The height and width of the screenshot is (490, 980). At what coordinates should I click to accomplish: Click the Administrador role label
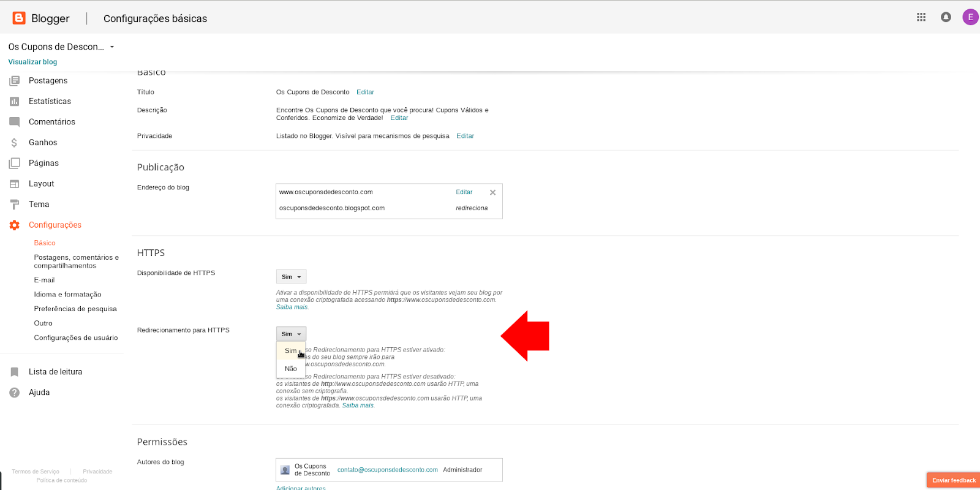[462, 470]
